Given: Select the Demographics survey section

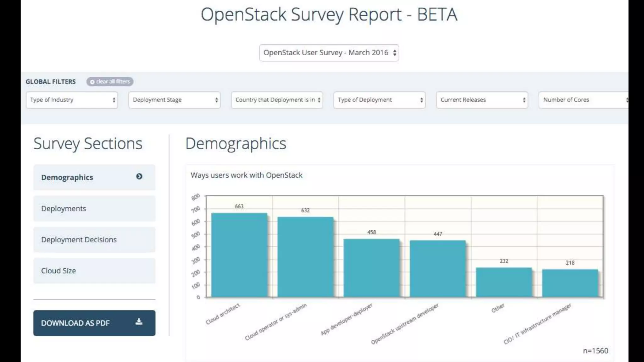Looking at the screenshot, I should pos(67,177).
